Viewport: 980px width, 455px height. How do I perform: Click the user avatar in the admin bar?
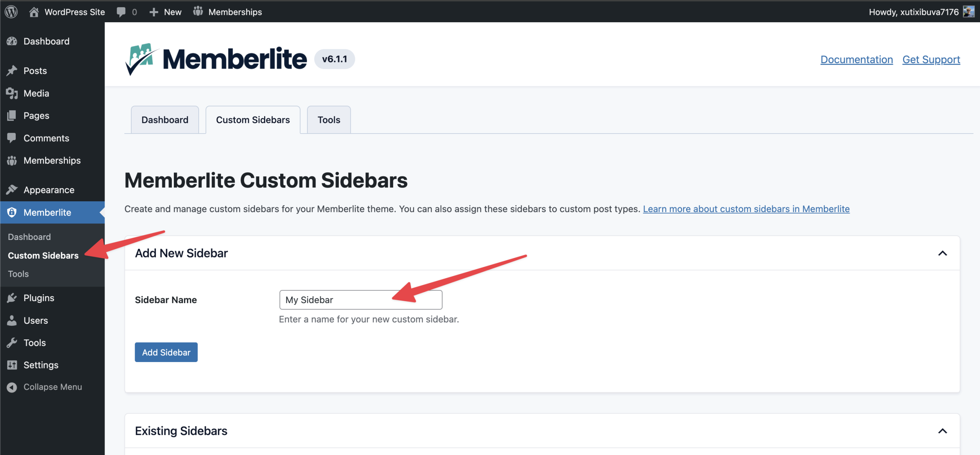pyautogui.click(x=969, y=12)
